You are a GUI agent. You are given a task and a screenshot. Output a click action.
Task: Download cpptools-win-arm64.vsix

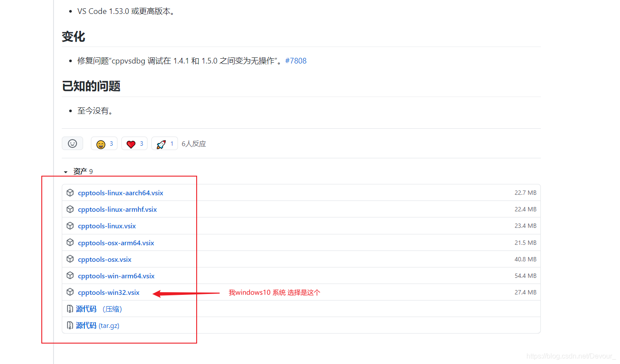coord(116,276)
